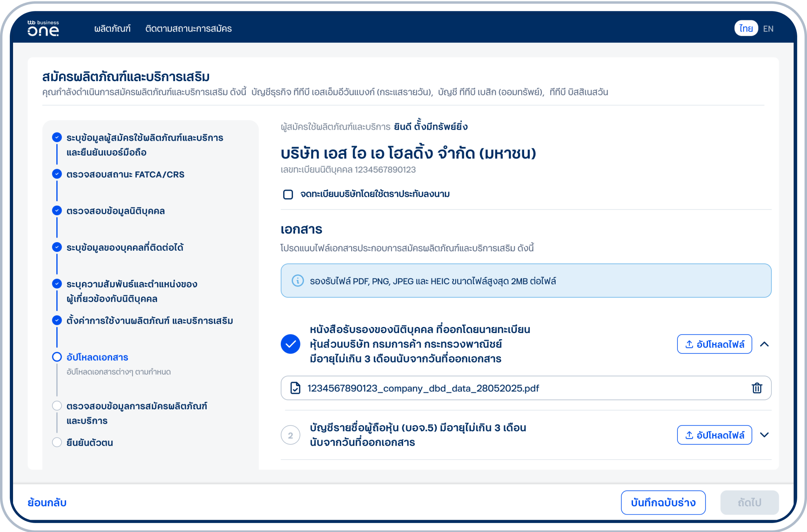Viewport: 807px width, 532px height.
Task: Open ติดตามสถานะการสมัคร in the top navigation
Action: [x=188, y=29]
